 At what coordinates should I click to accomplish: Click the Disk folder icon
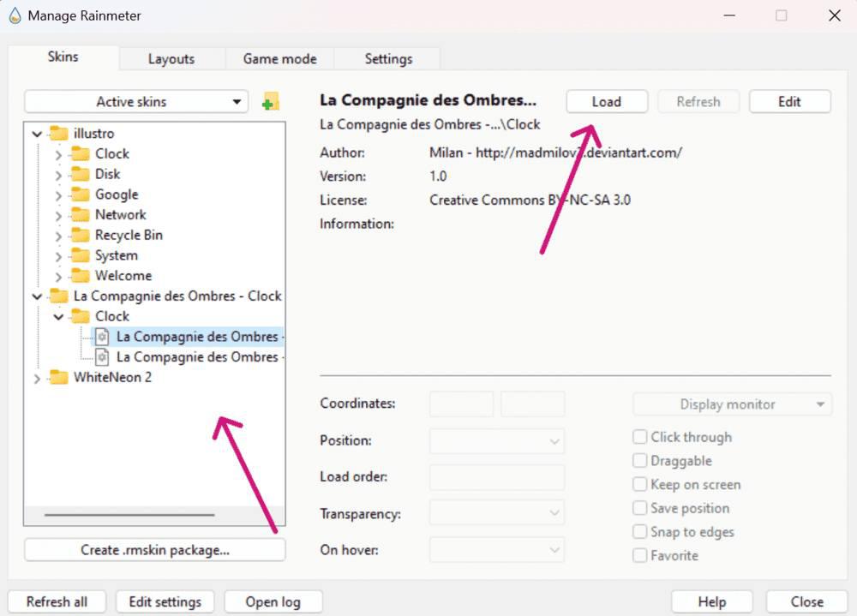[81, 174]
